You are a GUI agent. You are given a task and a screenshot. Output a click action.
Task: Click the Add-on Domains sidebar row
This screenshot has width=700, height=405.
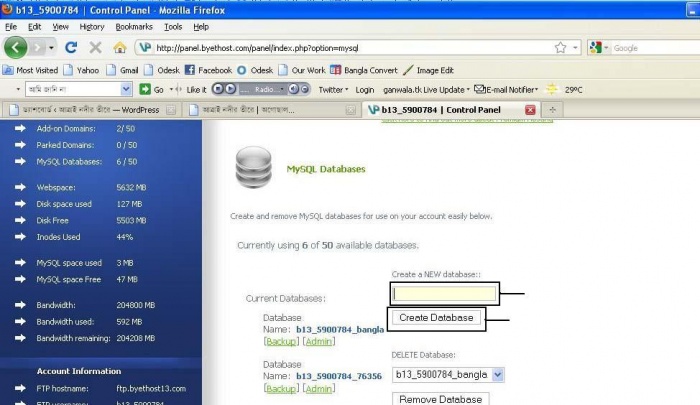point(75,129)
